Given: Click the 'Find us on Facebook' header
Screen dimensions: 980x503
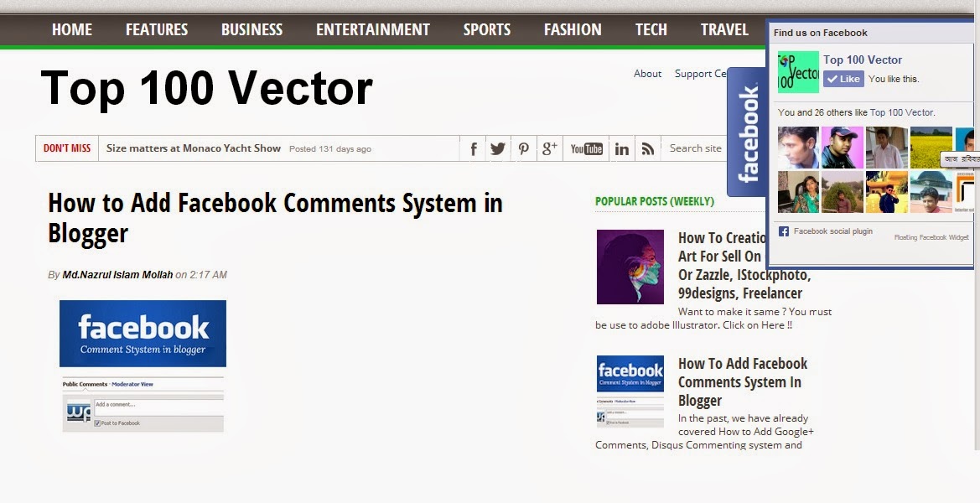Looking at the screenshot, I should tap(821, 33).
